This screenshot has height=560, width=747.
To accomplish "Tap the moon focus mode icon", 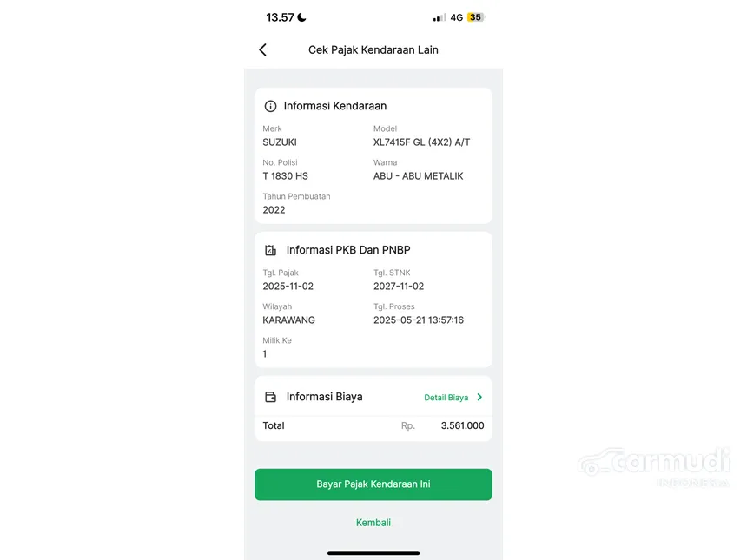I will 301,17.
